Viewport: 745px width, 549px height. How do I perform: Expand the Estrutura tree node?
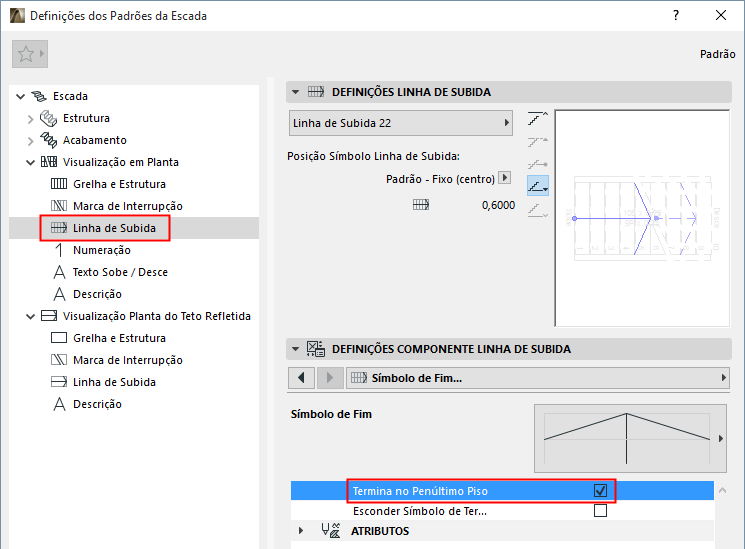[30, 119]
